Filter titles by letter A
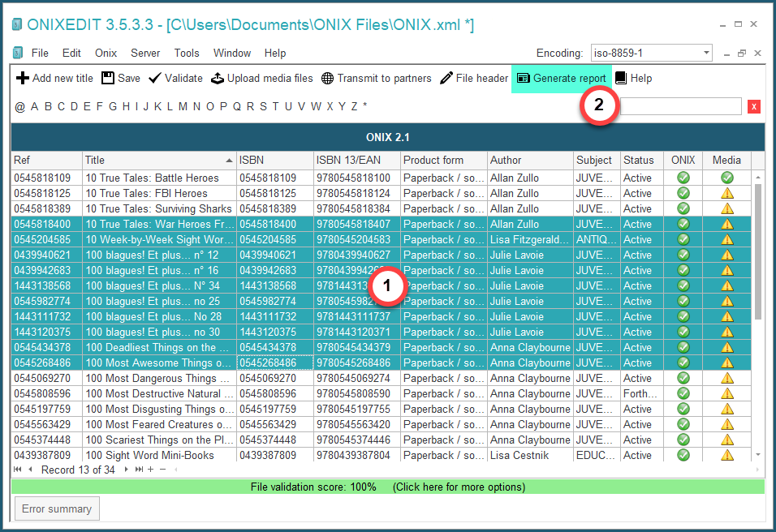Image resolution: width=776 pixels, height=532 pixels. coord(34,106)
